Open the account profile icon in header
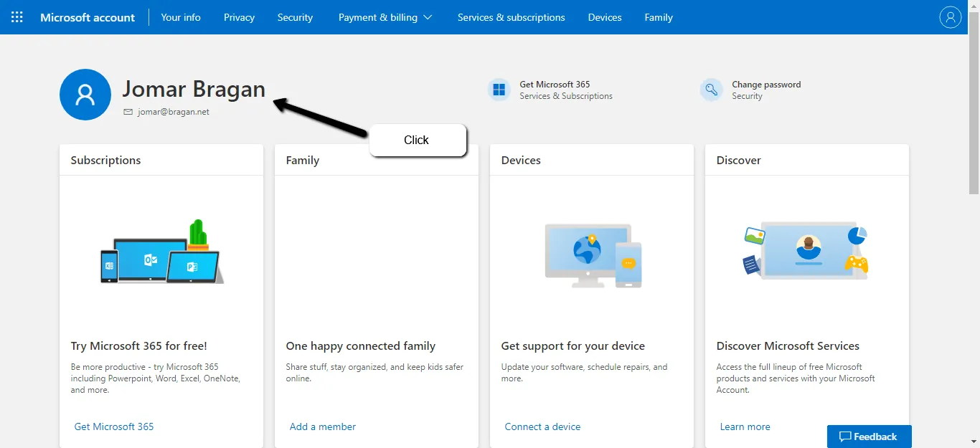The height and width of the screenshot is (448, 980). (x=950, y=17)
